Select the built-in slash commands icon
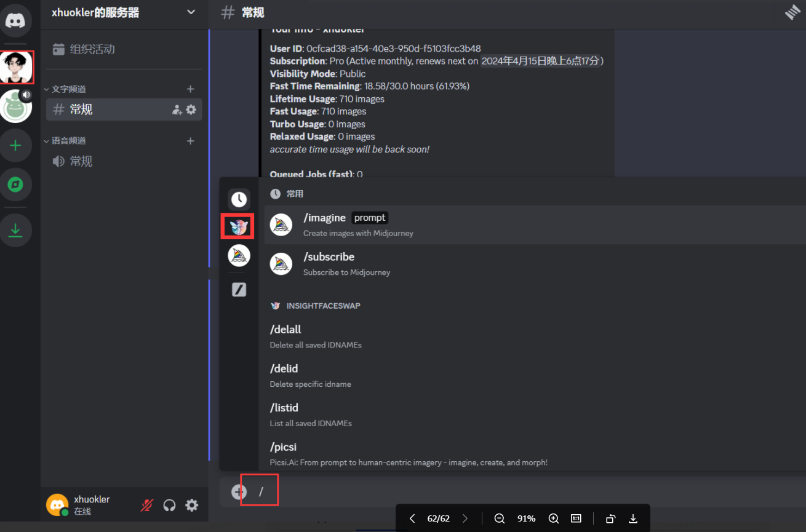 239,289
